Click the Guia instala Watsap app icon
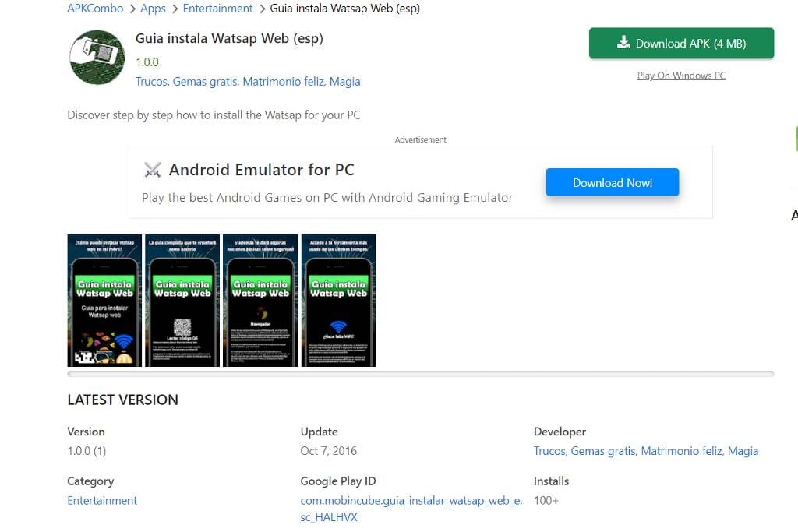798x532 pixels. coord(97,57)
